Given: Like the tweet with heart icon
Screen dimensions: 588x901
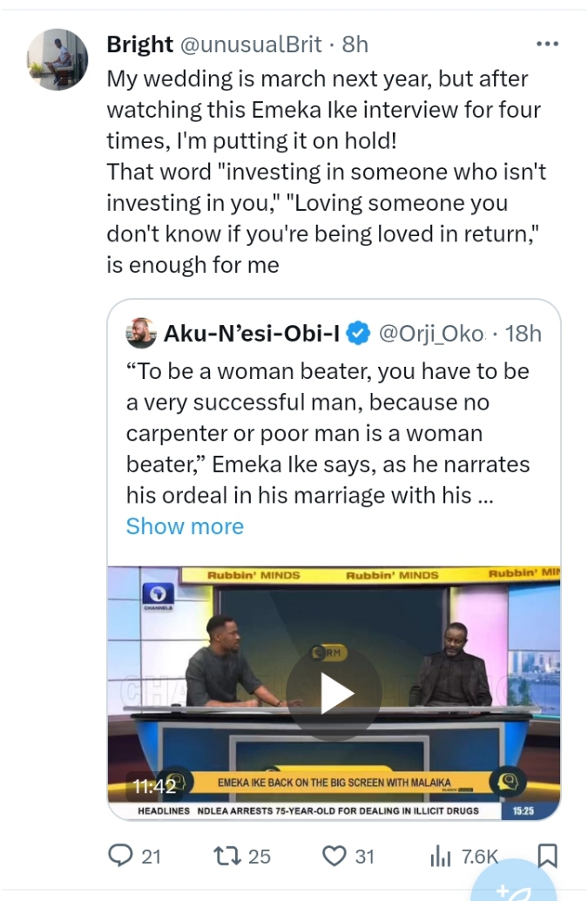Looking at the screenshot, I should click(335, 856).
